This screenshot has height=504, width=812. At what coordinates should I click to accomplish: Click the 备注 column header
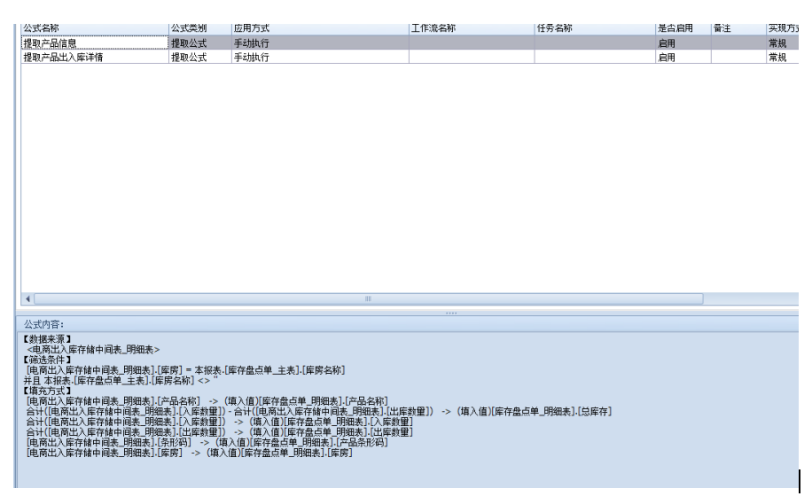coord(722,28)
